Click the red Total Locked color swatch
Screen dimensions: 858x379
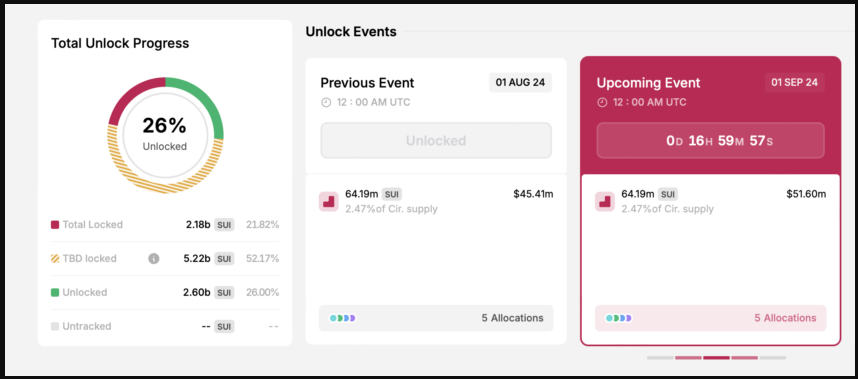[x=55, y=225]
